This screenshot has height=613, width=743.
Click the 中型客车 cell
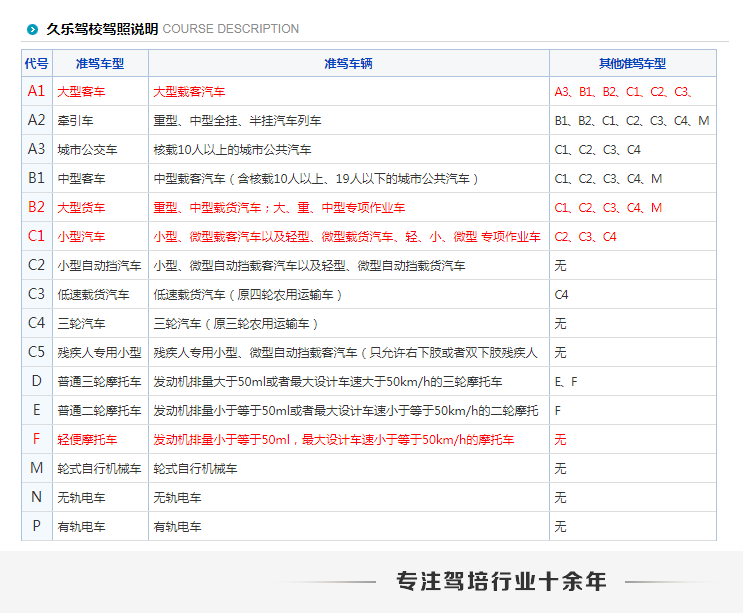100,179
